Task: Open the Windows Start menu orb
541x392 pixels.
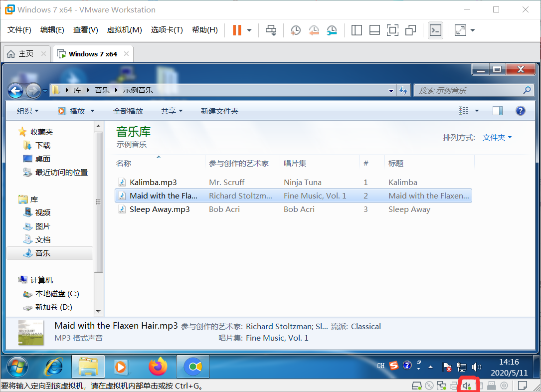Action: point(17,367)
